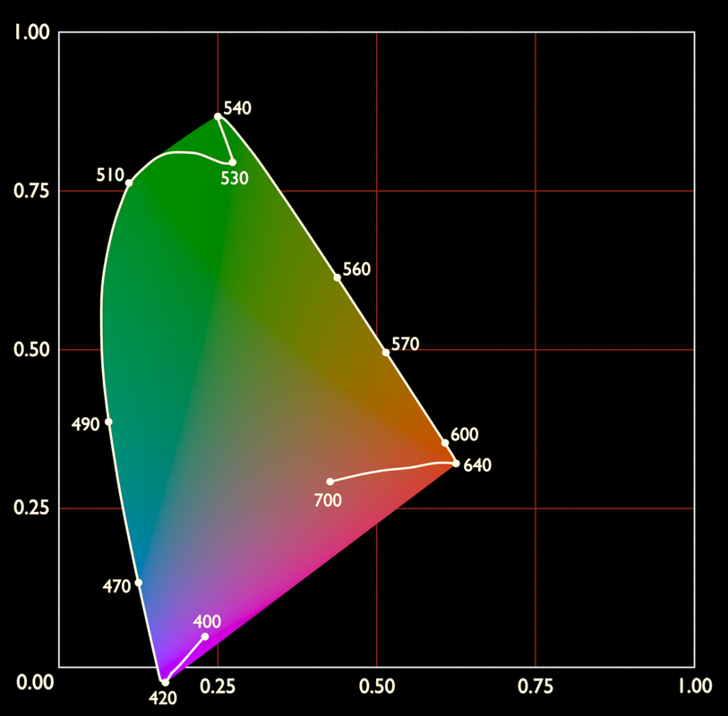This screenshot has width=728, height=716.
Task: Click the '600' wavelength label
Action: point(464,434)
